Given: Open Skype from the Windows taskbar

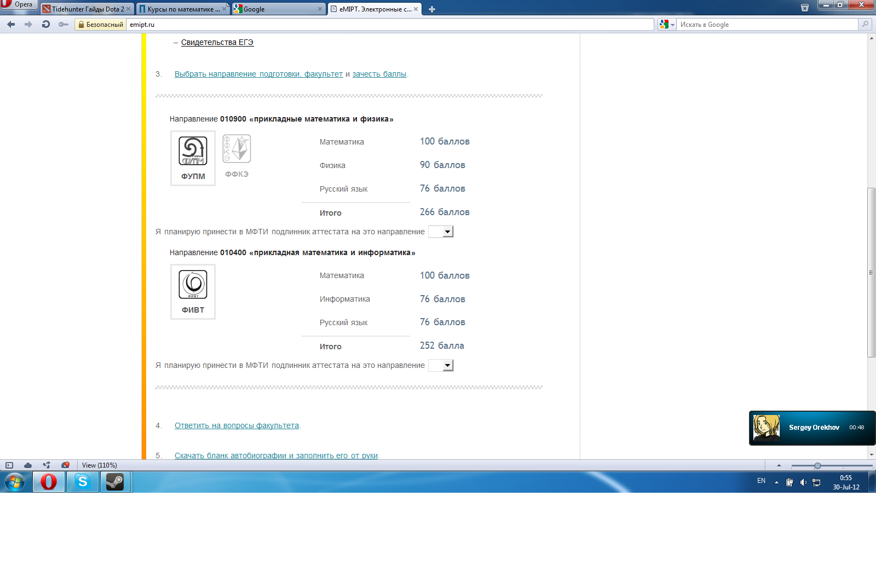Looking at the screenshot, I should pyautogui.click(x=83, y=482).
